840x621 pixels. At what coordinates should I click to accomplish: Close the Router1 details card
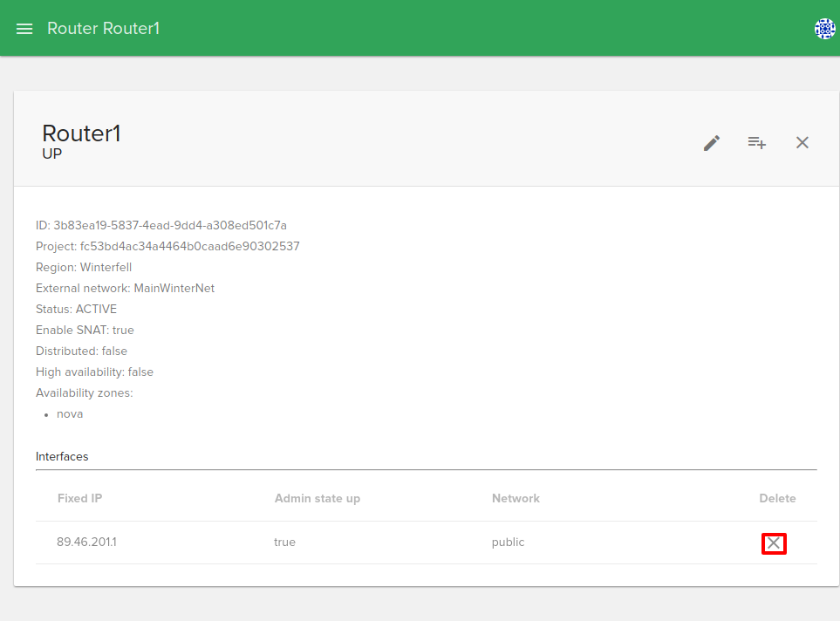[802, 143]
